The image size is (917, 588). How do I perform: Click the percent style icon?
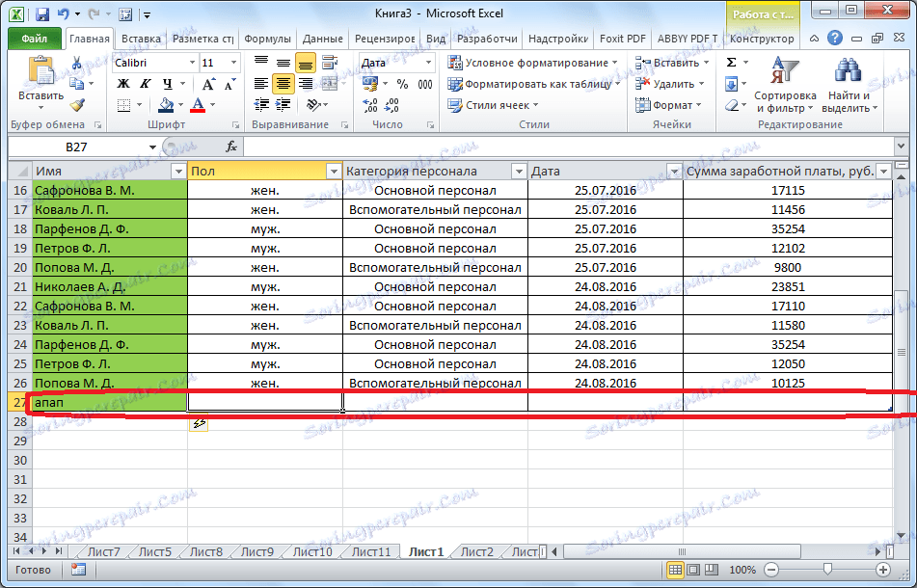coord(401,84)
